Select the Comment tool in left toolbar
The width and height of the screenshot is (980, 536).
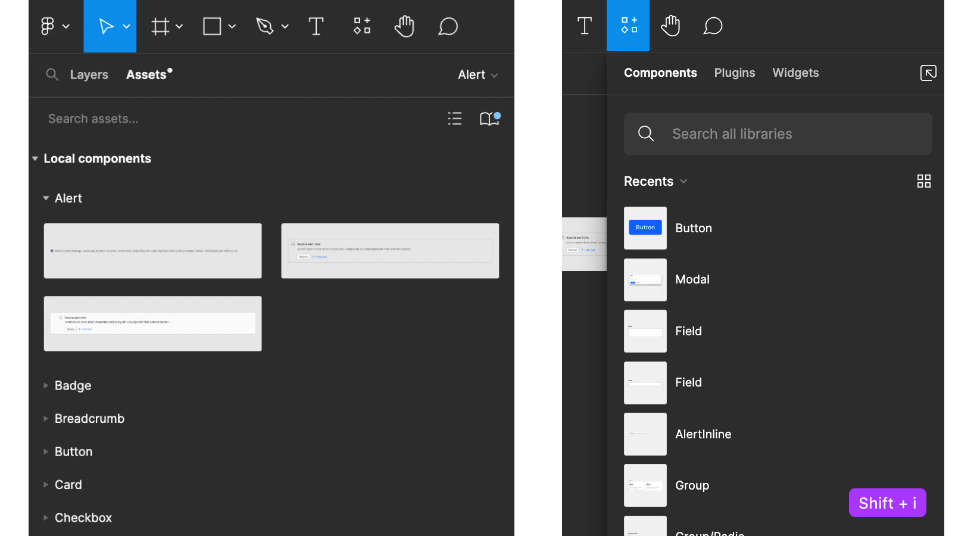click(x=448, y=26)
